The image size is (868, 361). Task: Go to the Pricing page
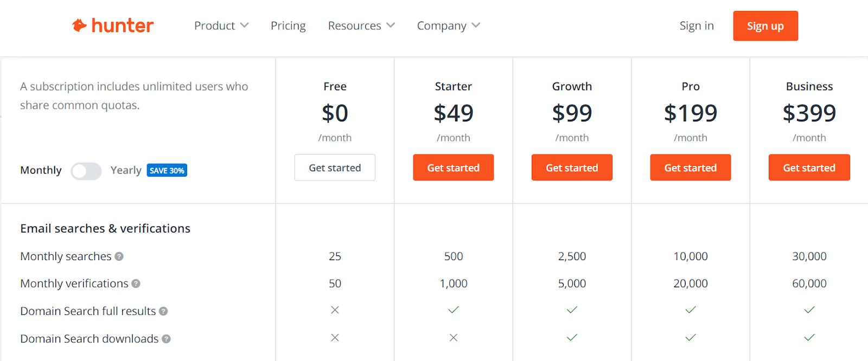[288, 25]
